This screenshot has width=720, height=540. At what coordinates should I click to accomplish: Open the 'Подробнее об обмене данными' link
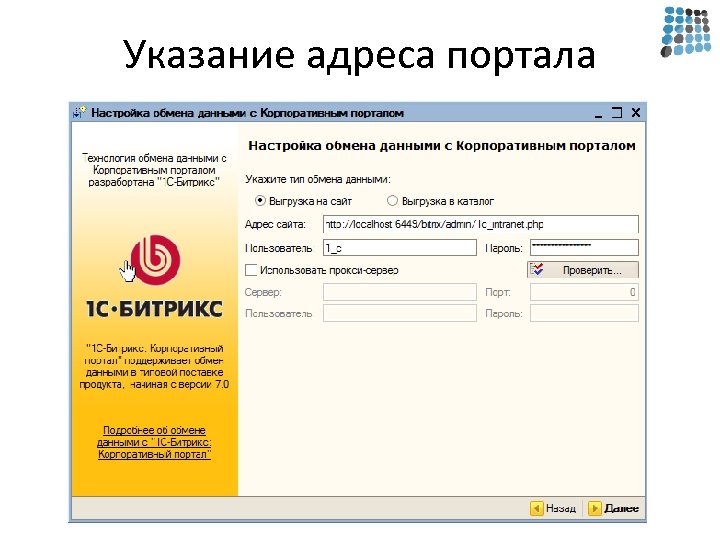click(154, 442)
